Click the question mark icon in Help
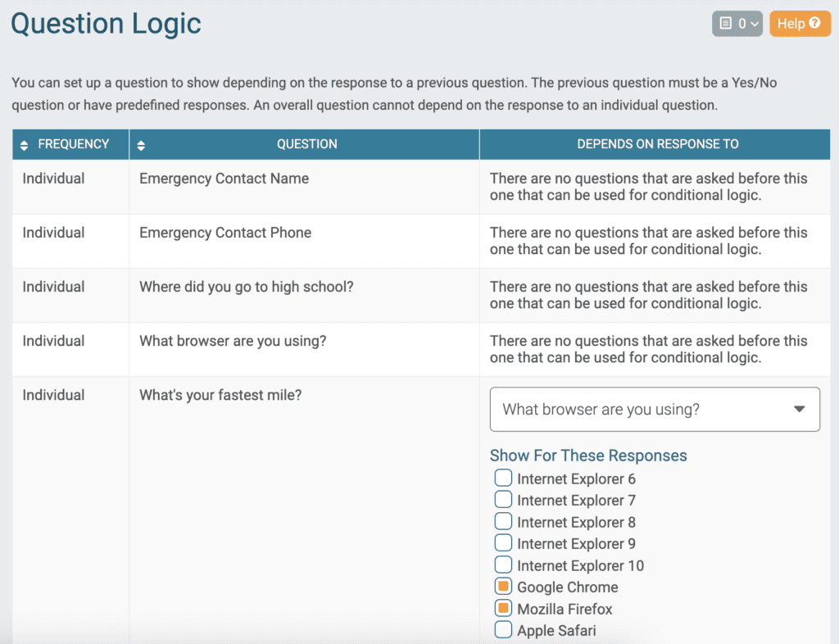Image resolution: width=839 pixels, height=644 pixels. pyautogui.click(x=815, y=23)
